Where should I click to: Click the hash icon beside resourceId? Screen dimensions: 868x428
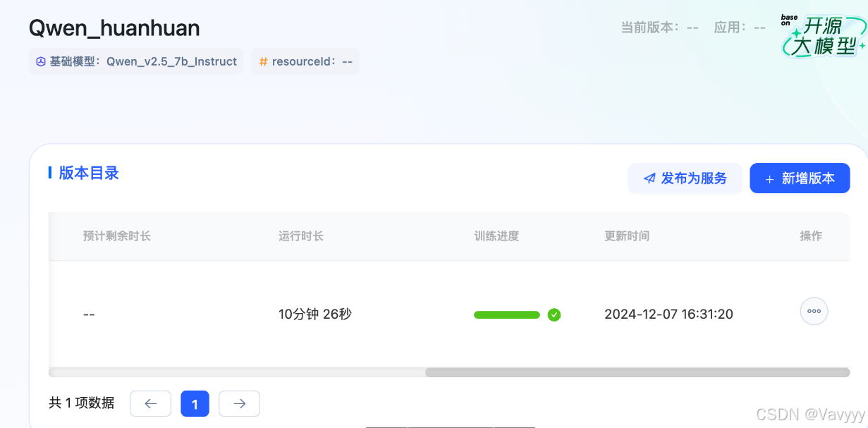(x=263, y=61)
